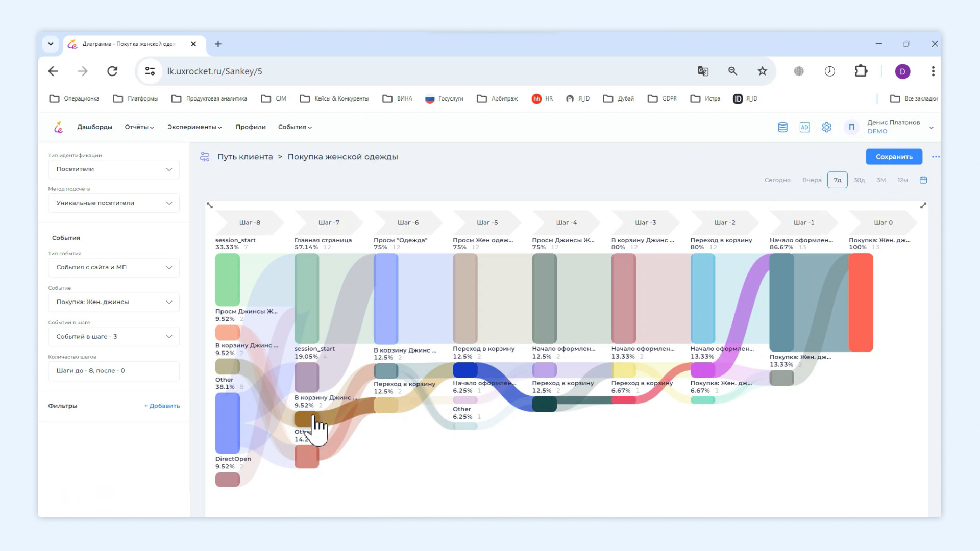Click the Сохранить button
Viewport: 980px width, 551px height.
(x=893, y=157)
